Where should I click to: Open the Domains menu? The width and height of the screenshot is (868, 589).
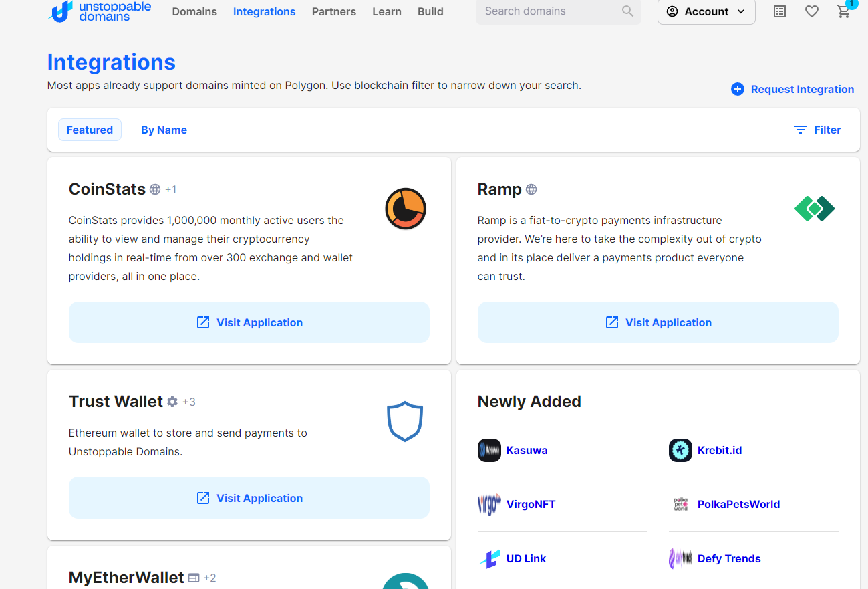tap(194, 11)
